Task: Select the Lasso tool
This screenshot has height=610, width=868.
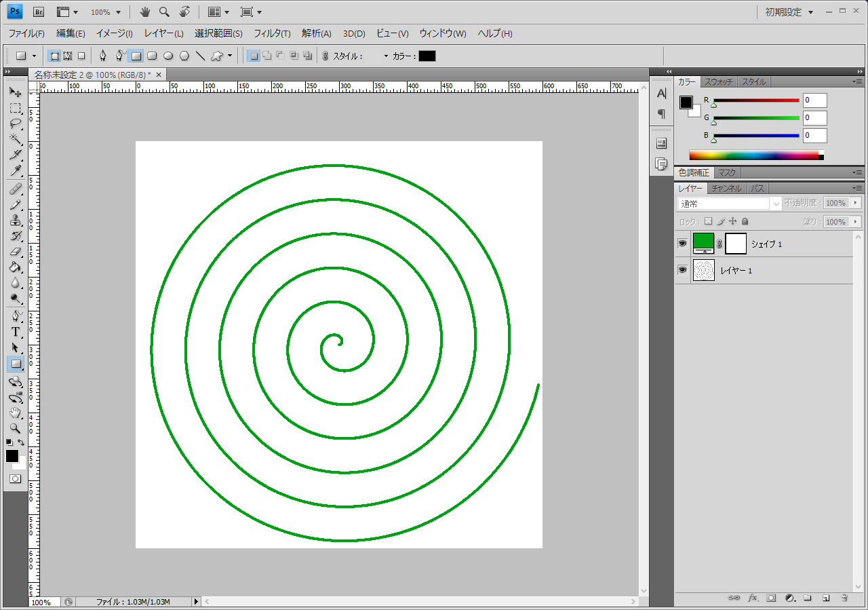Action: point(15,124)
